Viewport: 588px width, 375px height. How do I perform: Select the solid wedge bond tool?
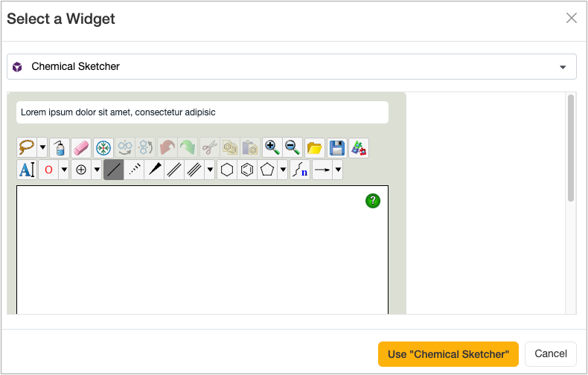154,170
